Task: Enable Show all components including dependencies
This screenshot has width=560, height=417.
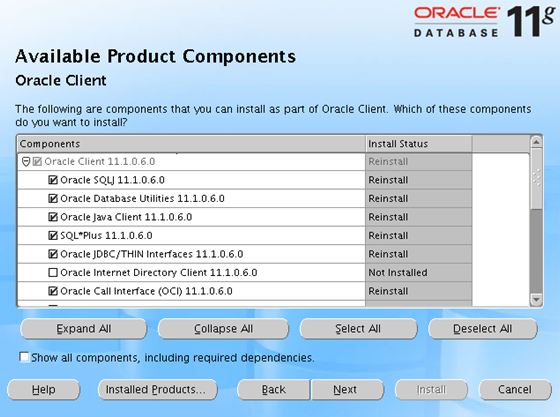Action: click(x=24, y=357)
